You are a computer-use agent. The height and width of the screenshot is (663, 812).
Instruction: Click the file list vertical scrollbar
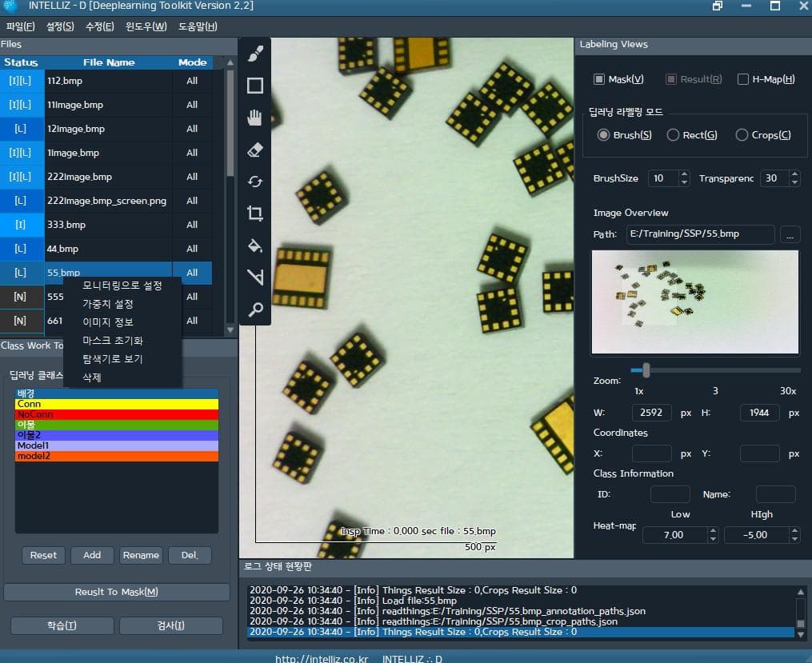point(230,124)
